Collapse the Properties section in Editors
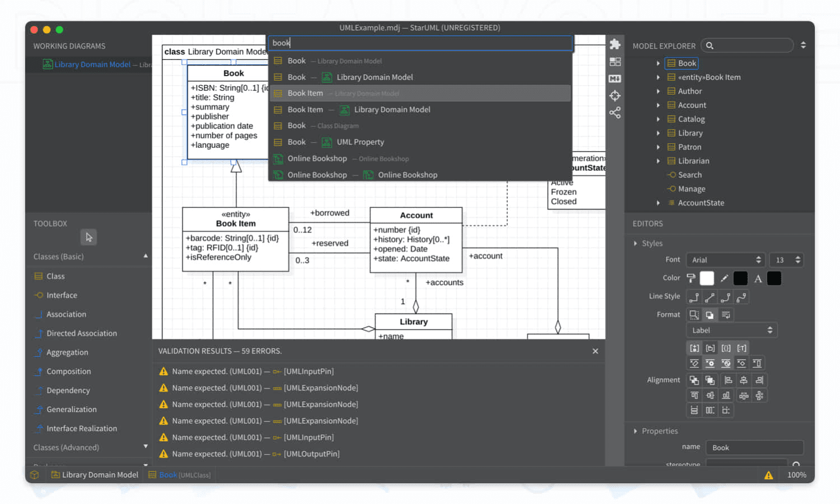840x504 pixels. pos(636,431)
